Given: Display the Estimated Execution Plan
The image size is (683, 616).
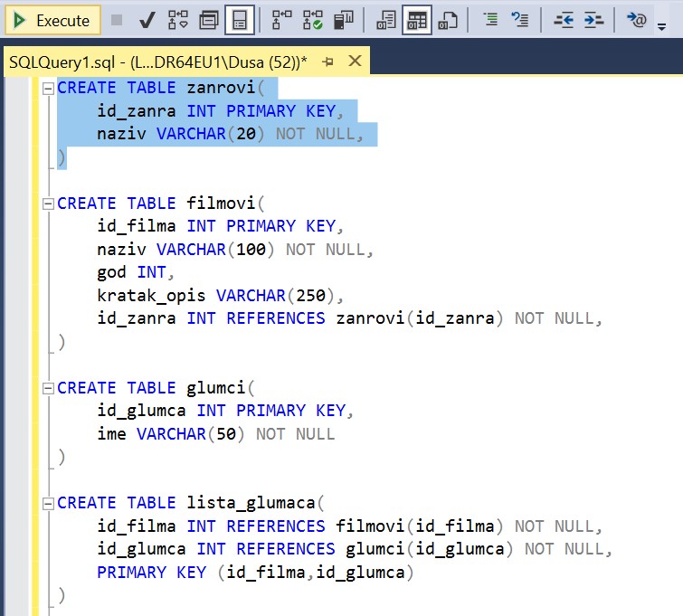Looking at the screenshot, I should point(178,20).
